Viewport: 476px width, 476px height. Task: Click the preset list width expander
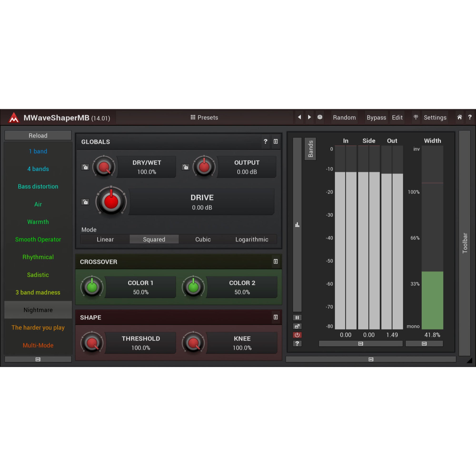pyautogui.click(x=38, y=359)
